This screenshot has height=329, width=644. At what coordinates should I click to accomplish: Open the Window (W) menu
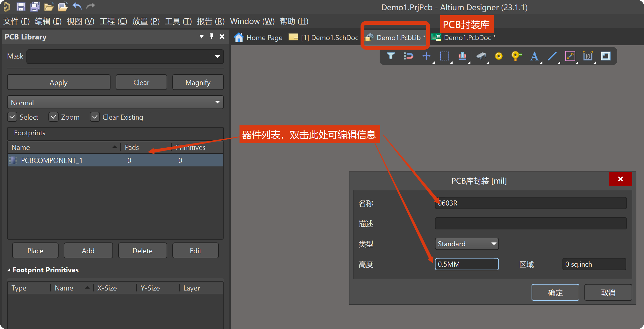[x=252, y=21]
